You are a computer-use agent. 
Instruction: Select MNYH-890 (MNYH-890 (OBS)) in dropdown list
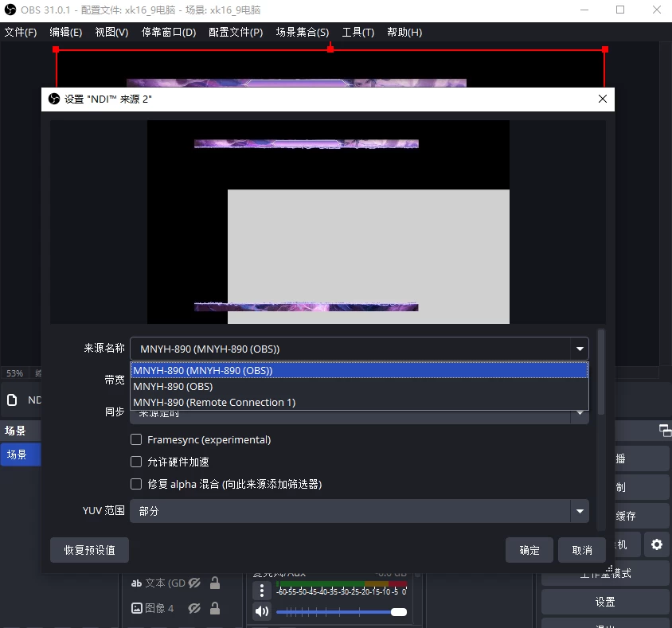click(359, 370)
